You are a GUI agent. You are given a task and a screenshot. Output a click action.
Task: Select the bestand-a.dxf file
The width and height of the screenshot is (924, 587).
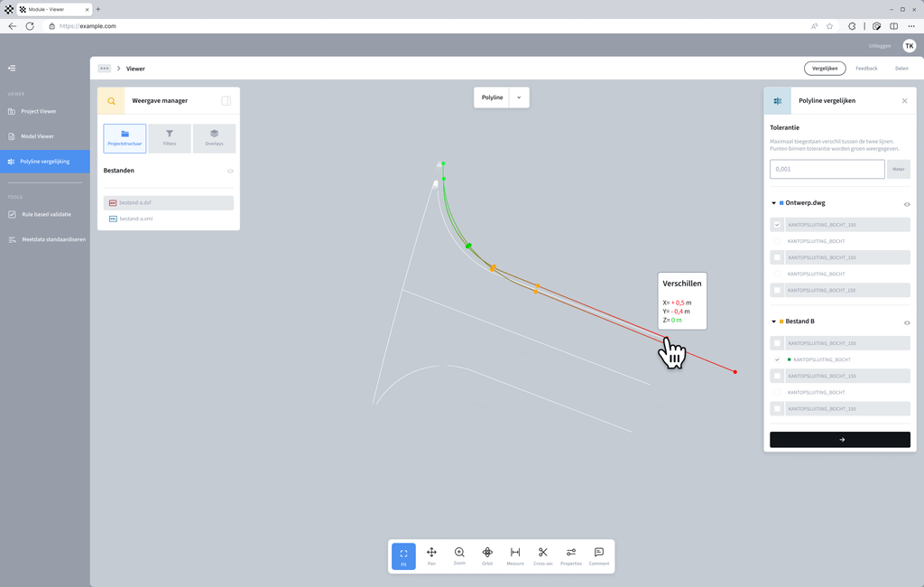169,203
